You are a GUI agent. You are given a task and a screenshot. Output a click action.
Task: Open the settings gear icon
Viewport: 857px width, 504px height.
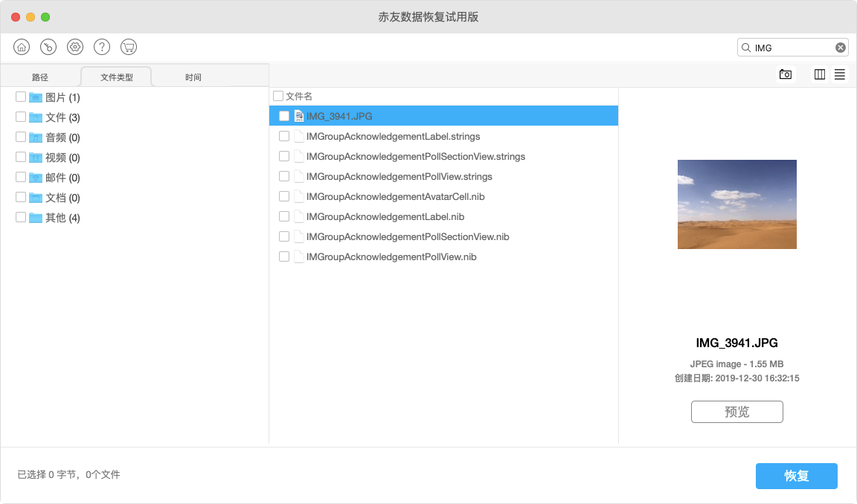click(x=75, y=47)
